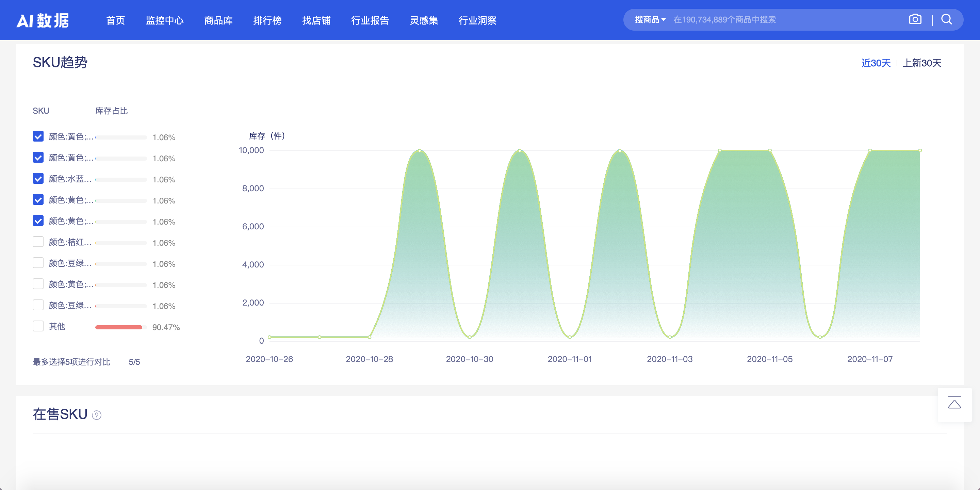980x490 pixels.
Task: Click the back-to-top icon
Action: (955, 403)
